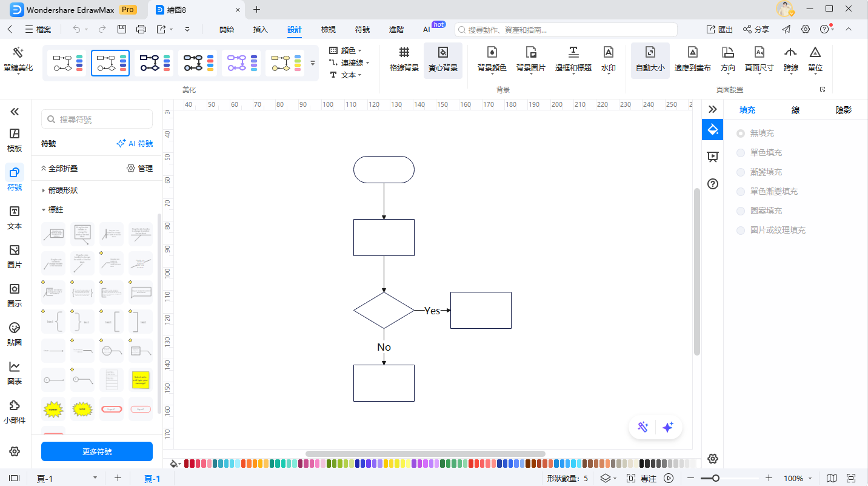Screen dimensions: 868x486
Task: Expand the 箭頭形狀 arrow shapes category
Action: (x=62, y=191)
